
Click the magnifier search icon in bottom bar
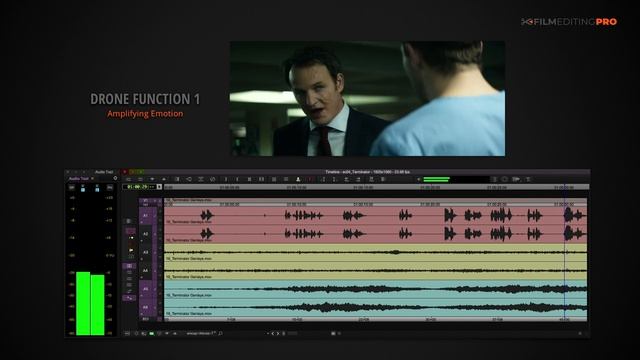click(220, 333)
